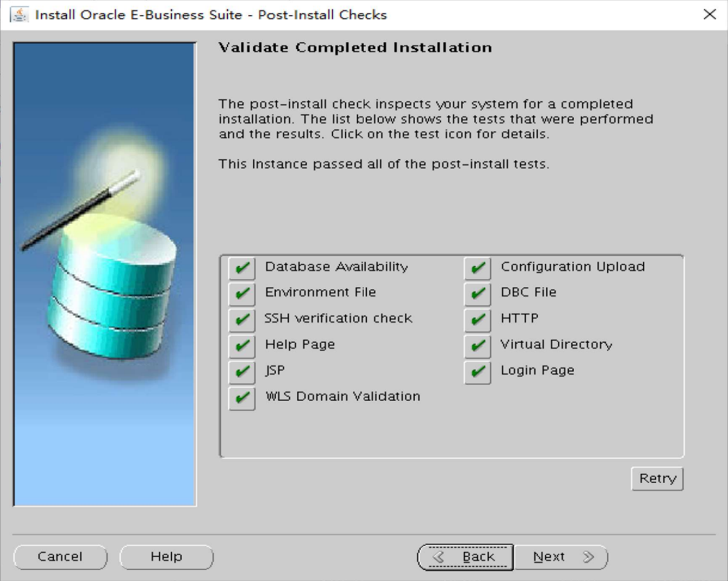Click the 'Configuration Upload' label

pyautogui.click(x=573, y=267)
